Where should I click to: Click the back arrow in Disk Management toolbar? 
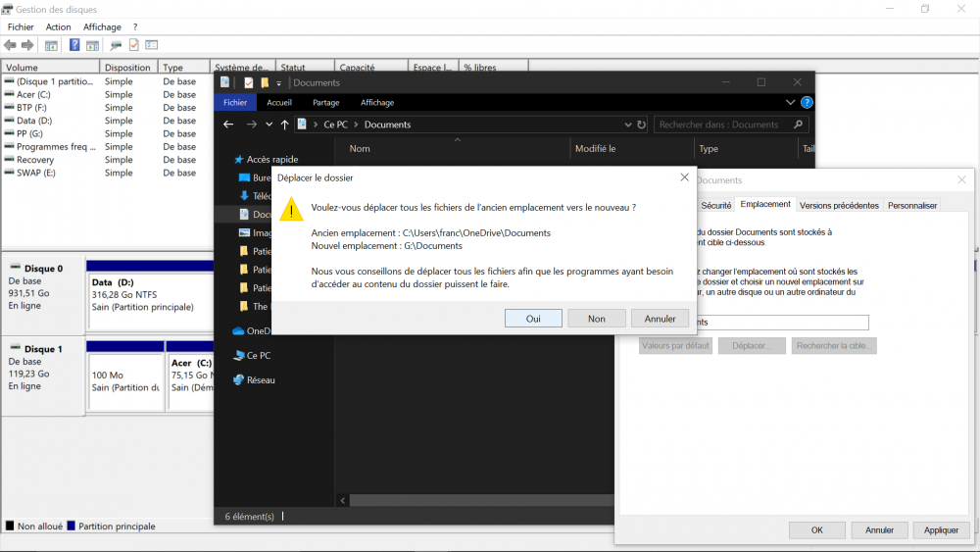click(10, 45)
